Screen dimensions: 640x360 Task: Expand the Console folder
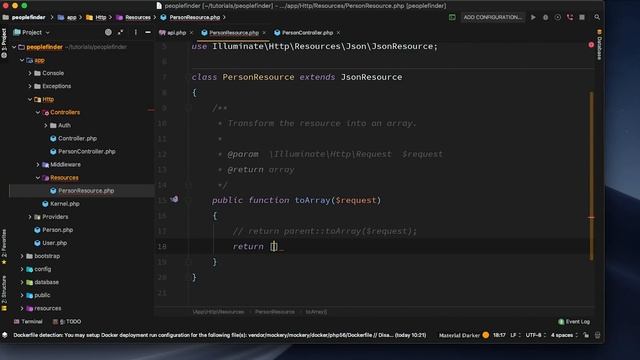[30, 73]
